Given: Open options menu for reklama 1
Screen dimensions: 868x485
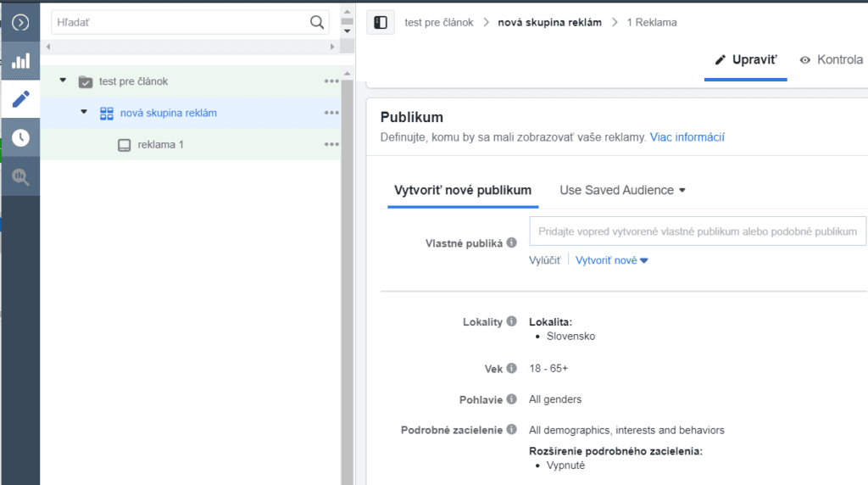Looking at the screenshot, I should [x=331, y=144].
